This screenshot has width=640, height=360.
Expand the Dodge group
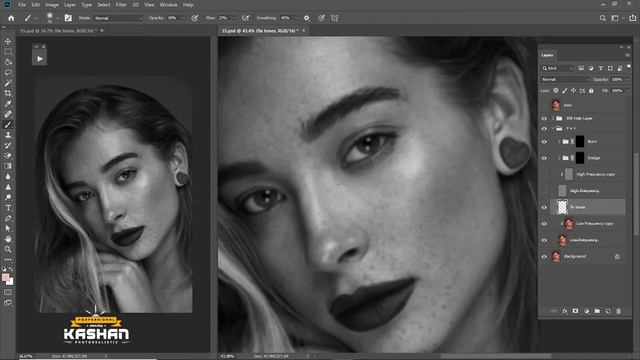tap(559, 158)
